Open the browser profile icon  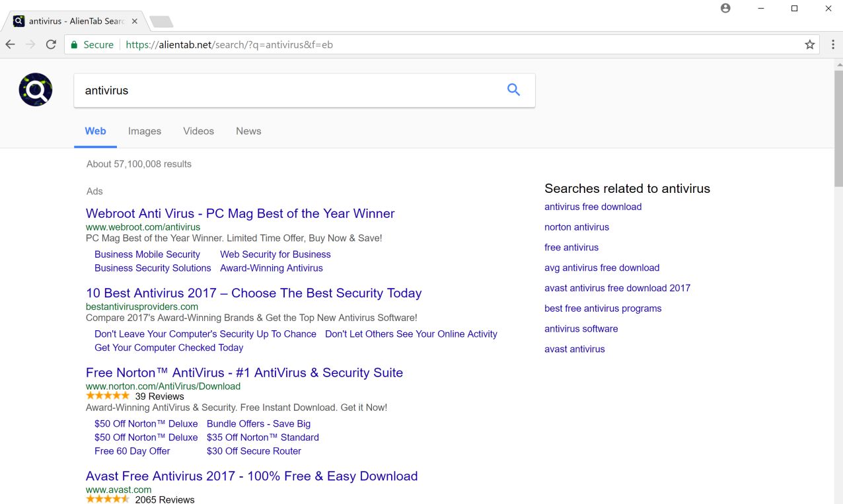click(725, 8)
